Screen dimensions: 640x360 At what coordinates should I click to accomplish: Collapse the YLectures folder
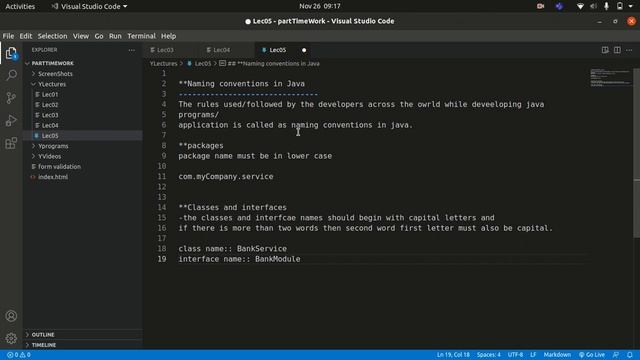52,84
